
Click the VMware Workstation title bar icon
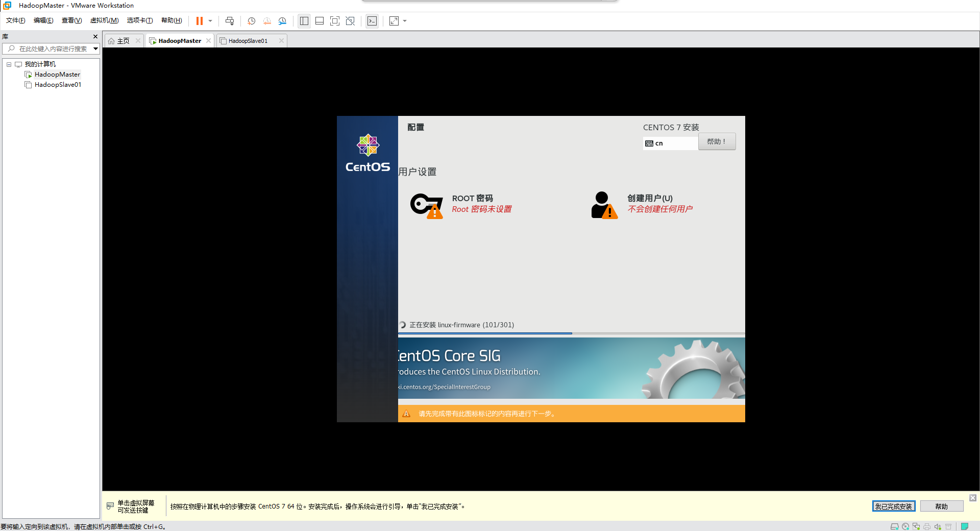pyautogui.click(x=8, y=6)
